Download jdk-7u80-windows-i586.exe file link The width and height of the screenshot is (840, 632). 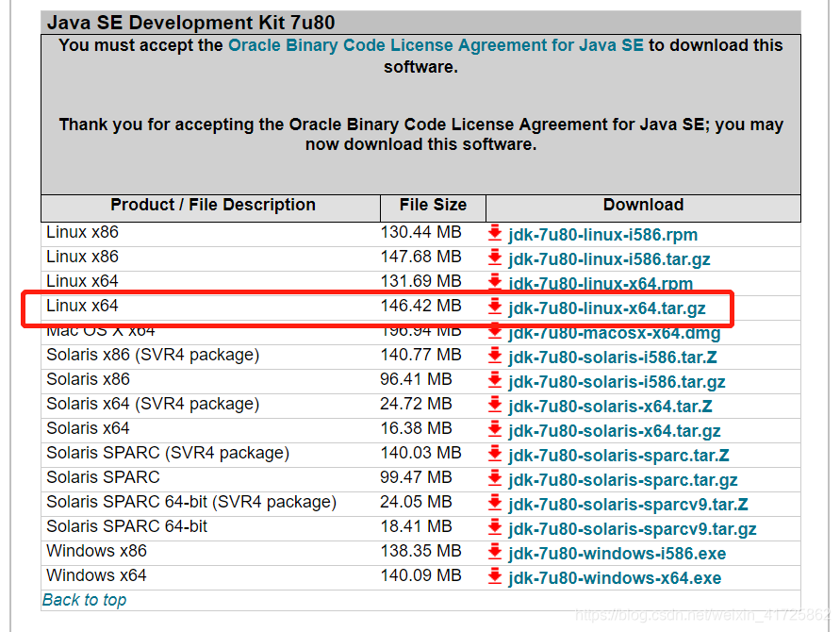pyautogui.click(x=618, y=554)
